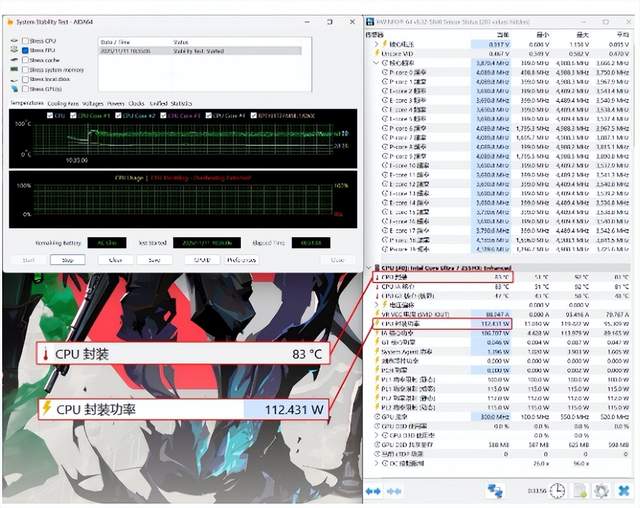Toggle CPU Core #3 graph legend checkbox

[x=163, y=115]
